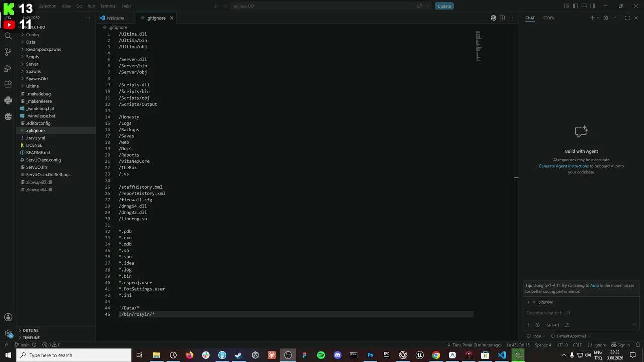The height and width of the screenshot is (362, 644).
Task: Switch to the Welcome tab
Action: (x=115, y=18)
